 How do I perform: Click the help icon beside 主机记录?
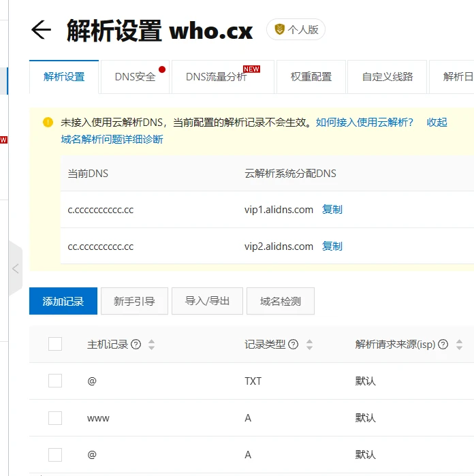[x=136, y=345]
